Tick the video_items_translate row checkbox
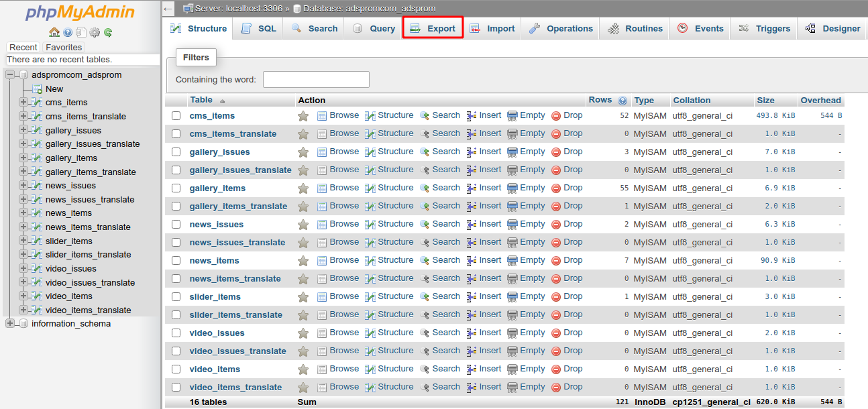868x409 pixels. point(176,388)
